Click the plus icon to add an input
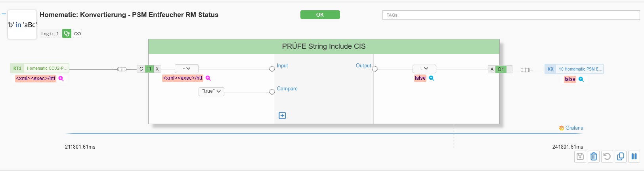The width and height of the screenshot is (644, 174). 282,115
